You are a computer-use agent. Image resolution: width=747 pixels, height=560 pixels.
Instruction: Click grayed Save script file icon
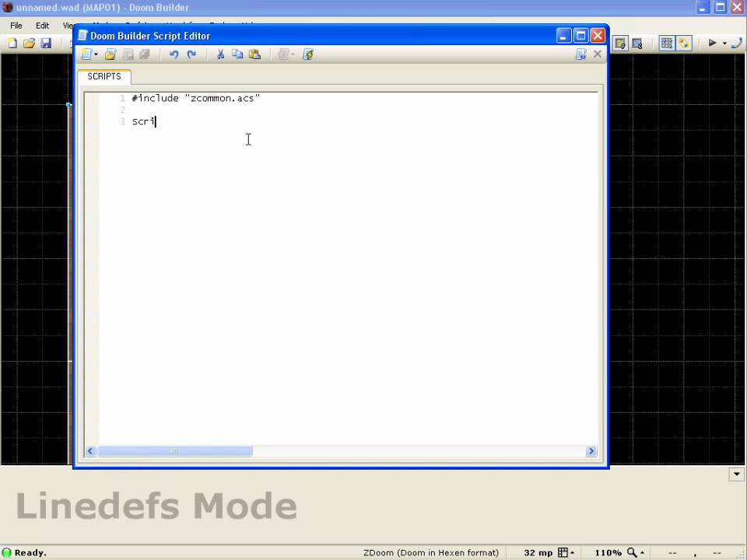tap(128, 54)
